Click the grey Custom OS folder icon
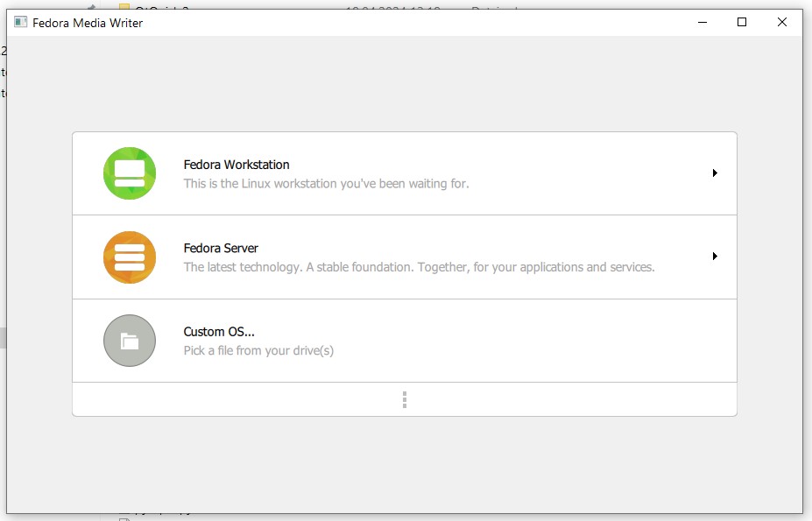This screenshot has height=521, width=812. 130,341
